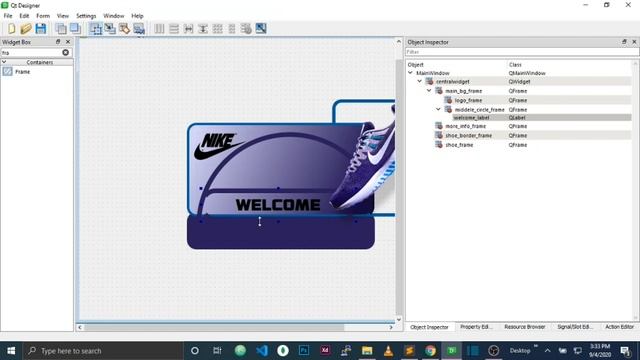The height and width of the screenshot is (360, 640).
Task: Open VLC media player from taskbar
Action: click(x=388, y=351)
